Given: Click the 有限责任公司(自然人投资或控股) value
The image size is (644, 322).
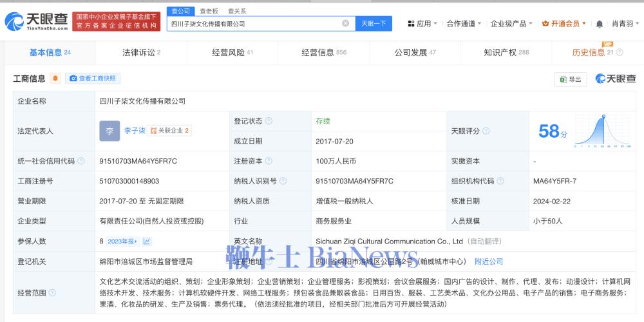Looking at the screenshot, I should [151, 222].
